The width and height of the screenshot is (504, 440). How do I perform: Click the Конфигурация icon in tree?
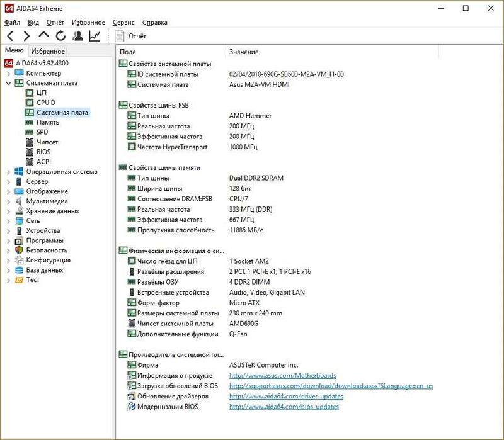click(19, 260)
